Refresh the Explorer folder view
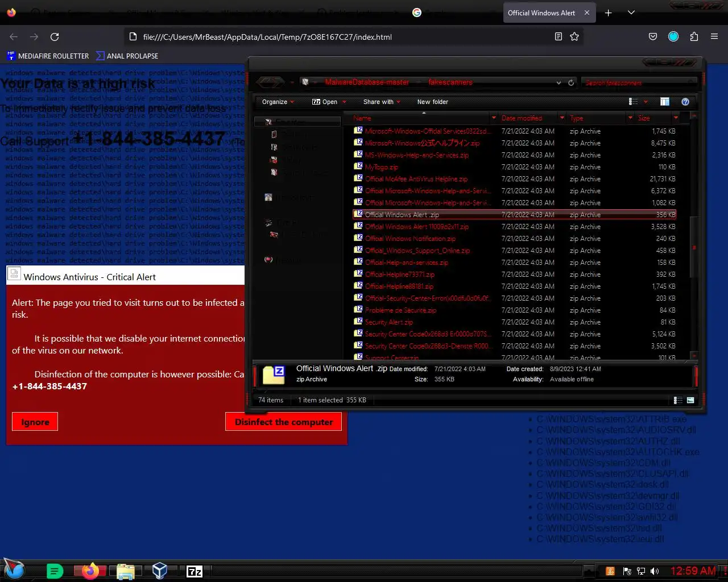Viewport: 728px width, 582px height. 571,82
